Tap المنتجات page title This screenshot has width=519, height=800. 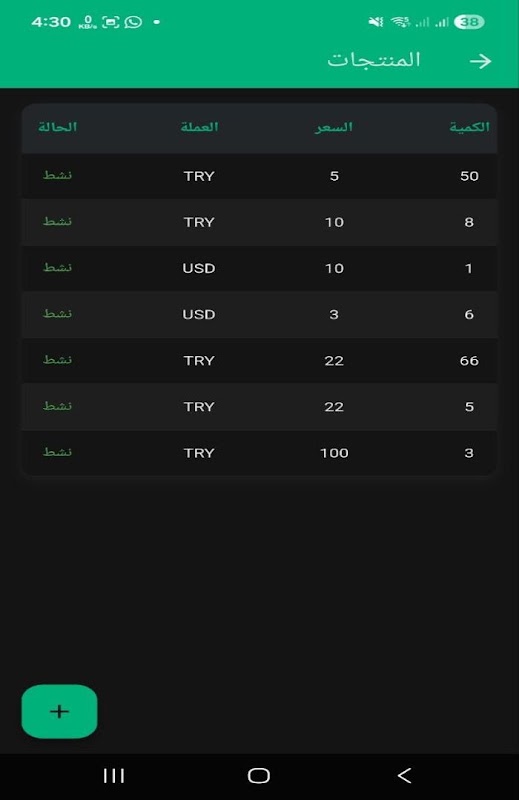click(374, 60)
